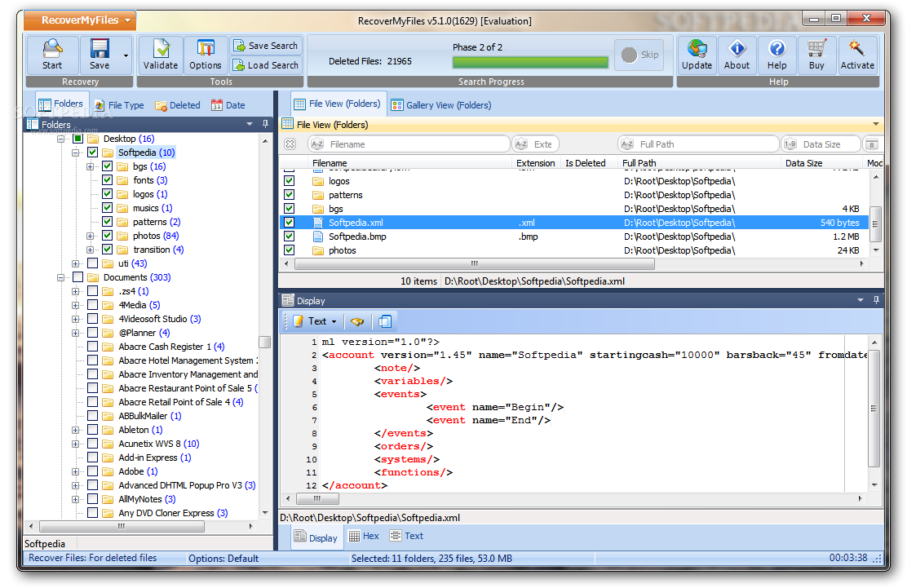907x588 pixels.
Task: Collapse the Documents (303) tree node
Action: 60,277
